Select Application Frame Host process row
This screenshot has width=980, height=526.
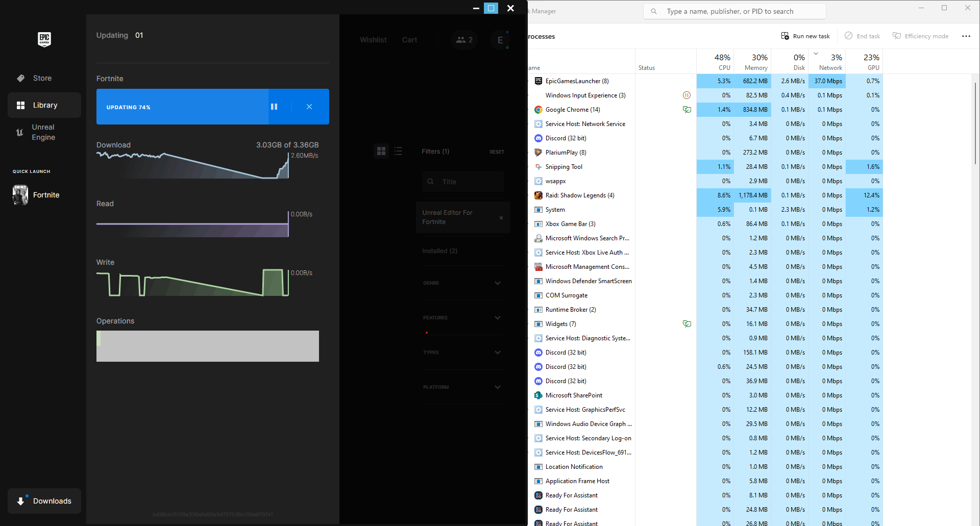coord(705,481)
